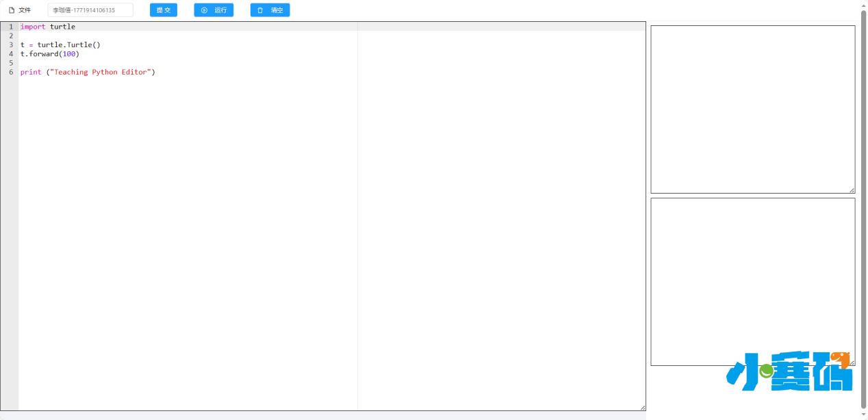Screen dimensions: 868x420
Task: Click the play icon in 运行 button
Action: click(x=204, y=10)
